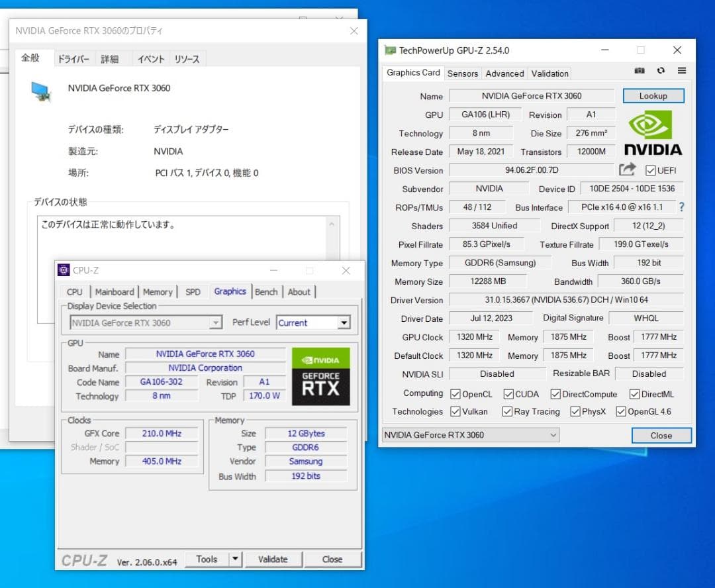Image resolution: width=715 pixels, height=588 pixels.
Task: Capture a screenshot using GPU-Z camera icon
Action: pyautogui.click(x=640, y=70)
